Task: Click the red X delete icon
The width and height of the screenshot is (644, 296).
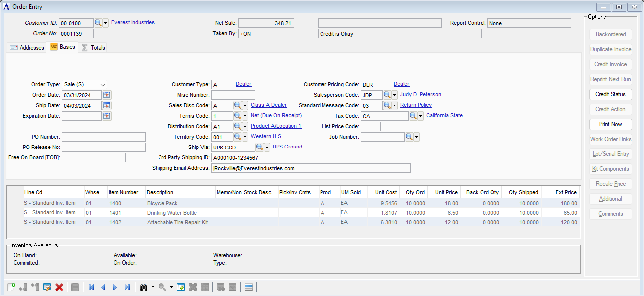Action: click(x=59, y=287)
